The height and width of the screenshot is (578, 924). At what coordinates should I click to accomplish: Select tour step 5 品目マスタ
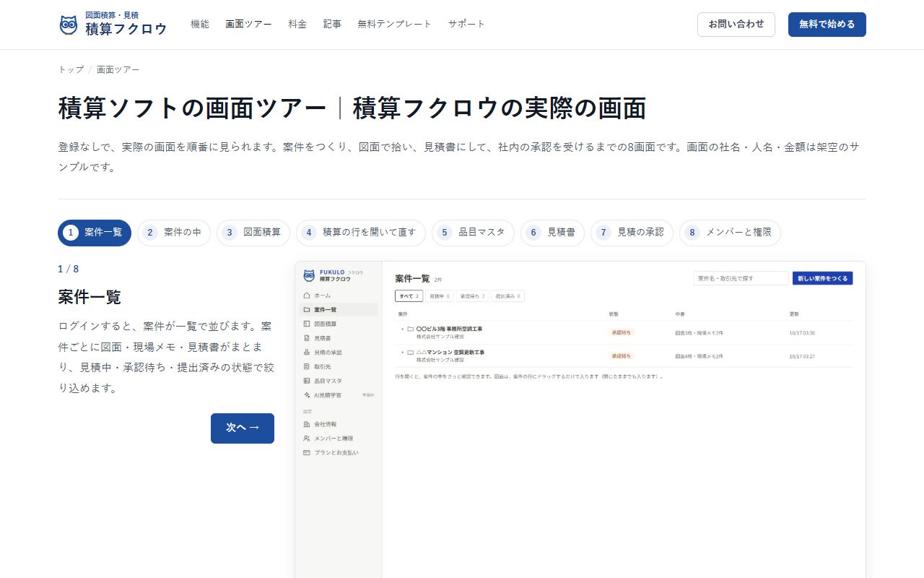473,233
